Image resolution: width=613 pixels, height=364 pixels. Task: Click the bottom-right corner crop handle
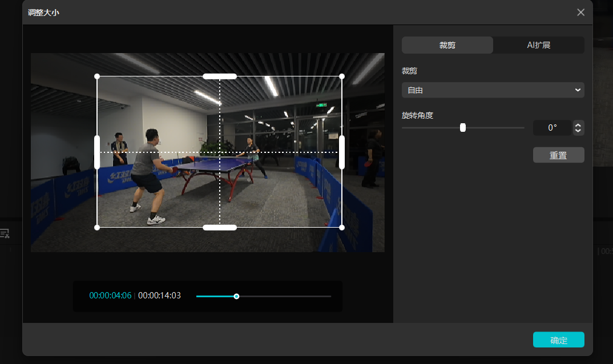tap(342, 228)
